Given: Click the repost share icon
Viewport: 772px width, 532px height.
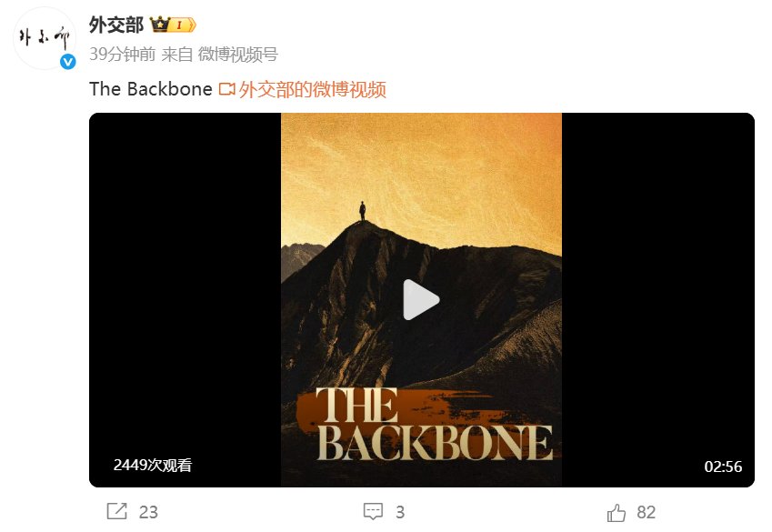Looking at the screenshot, I should pyautogui.click(x=116, y=511).
